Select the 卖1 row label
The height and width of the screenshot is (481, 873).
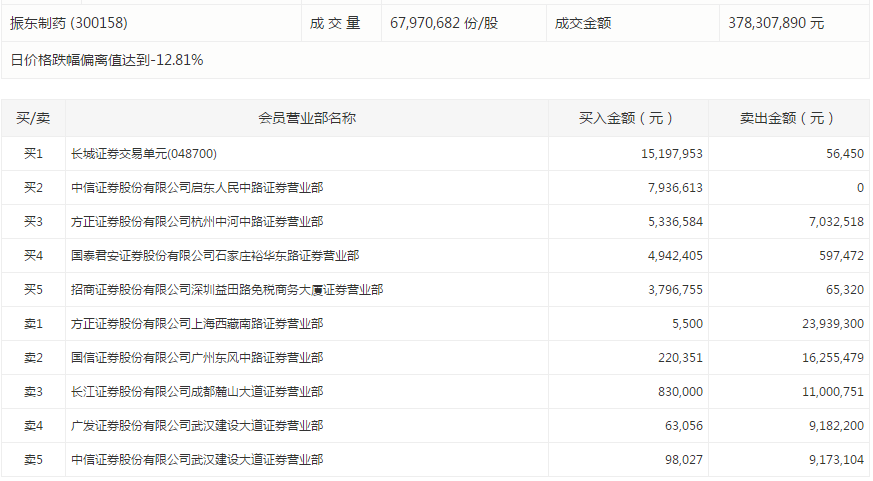(33, 323)
